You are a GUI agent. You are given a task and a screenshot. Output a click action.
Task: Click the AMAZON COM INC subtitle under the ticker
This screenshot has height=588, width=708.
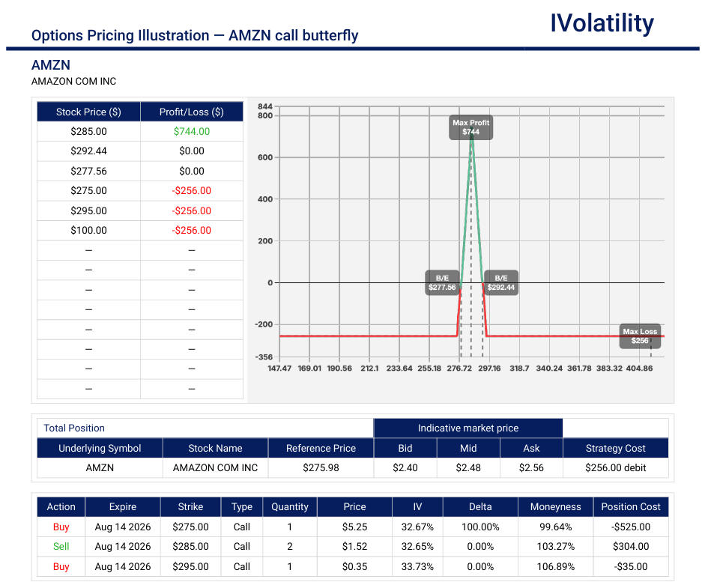(73, 81)
